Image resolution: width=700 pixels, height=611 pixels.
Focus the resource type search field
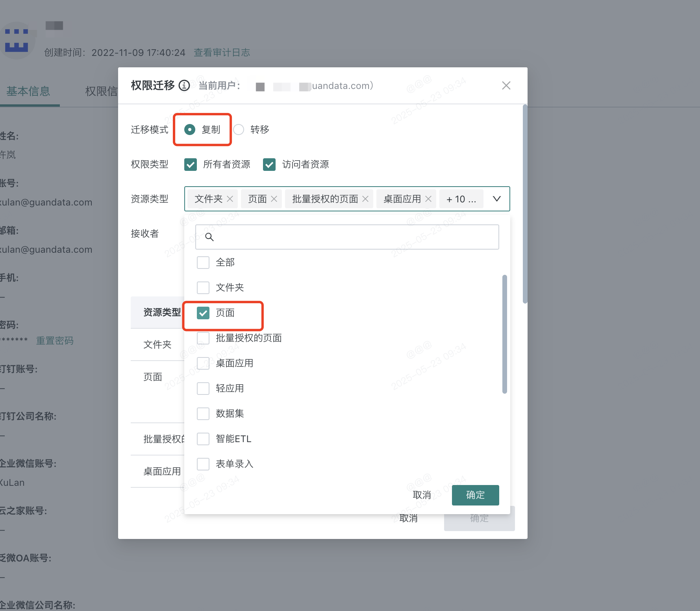point(347,237)
